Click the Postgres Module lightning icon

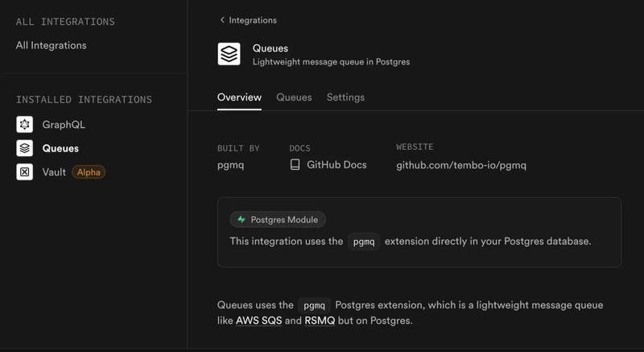[241, 220]
